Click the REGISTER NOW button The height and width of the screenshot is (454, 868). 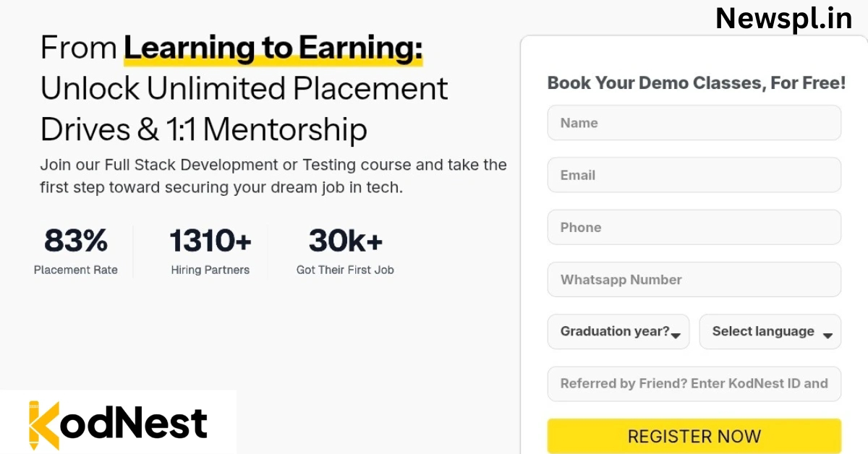click(x=694, y=436)
